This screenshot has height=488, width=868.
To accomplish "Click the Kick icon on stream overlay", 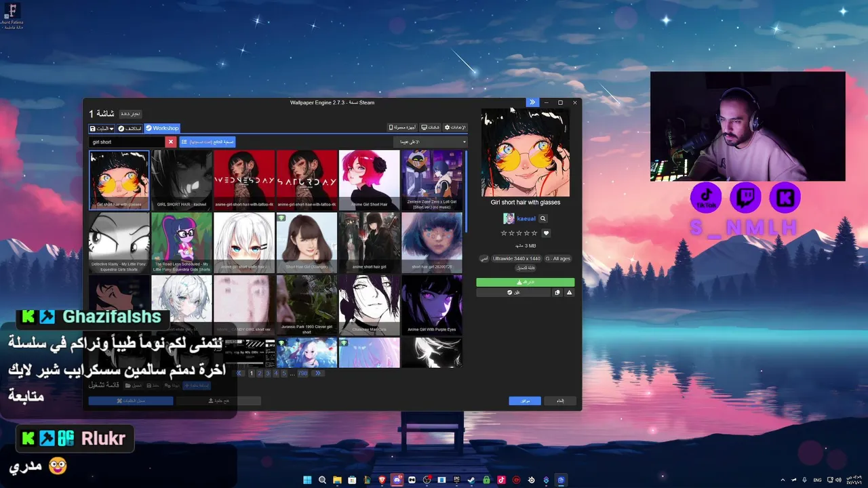I will (x=785, y=197).
